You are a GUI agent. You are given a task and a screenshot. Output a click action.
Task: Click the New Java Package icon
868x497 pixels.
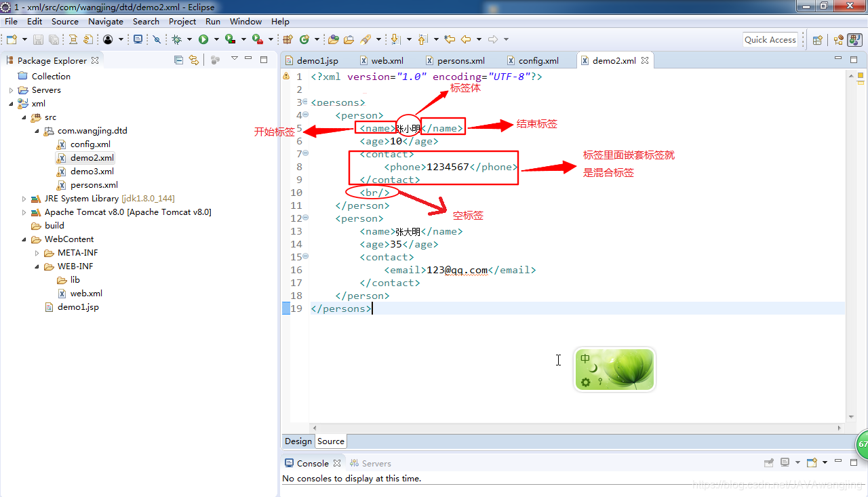pos(288,39)
